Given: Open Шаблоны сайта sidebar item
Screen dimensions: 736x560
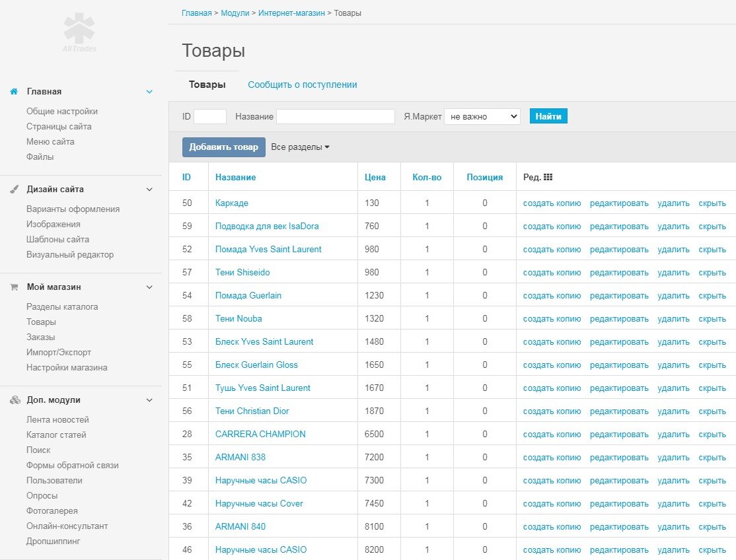Looking at the screenshot, I should pos(57,239).
